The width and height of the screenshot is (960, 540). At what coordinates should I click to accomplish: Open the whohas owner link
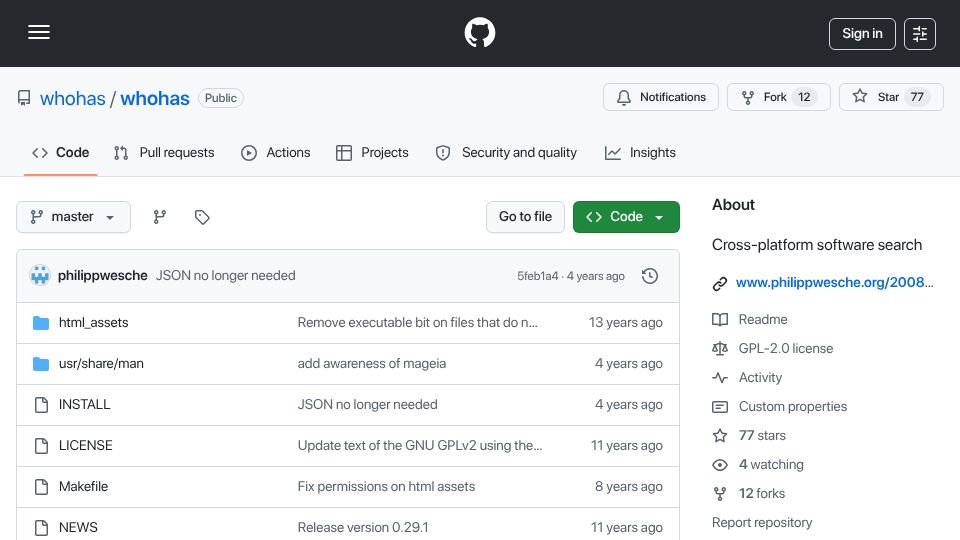pyautogui.click(x=73, y=99)
